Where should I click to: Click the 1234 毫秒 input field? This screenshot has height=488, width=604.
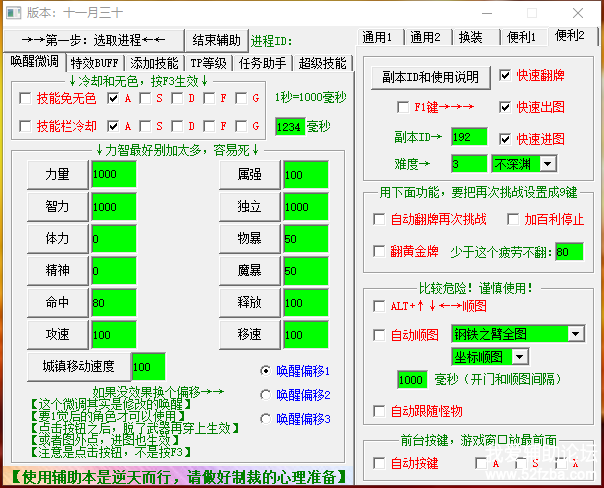tap(290, 127)
